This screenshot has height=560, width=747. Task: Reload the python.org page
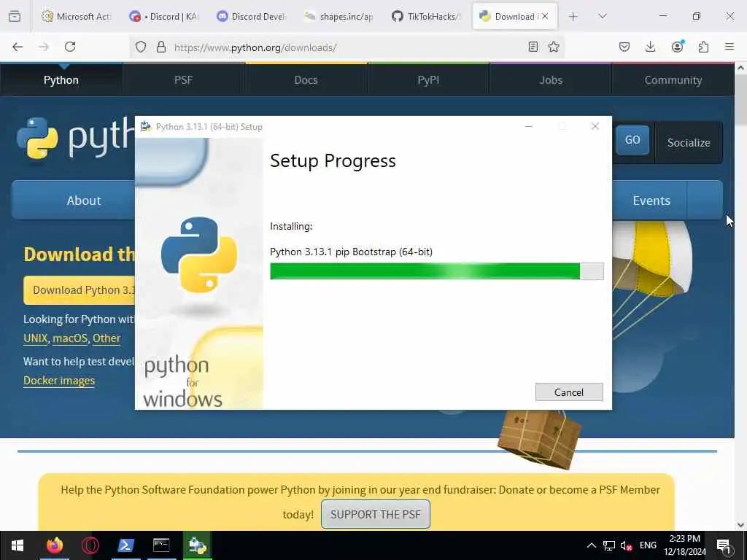(70, 47)
